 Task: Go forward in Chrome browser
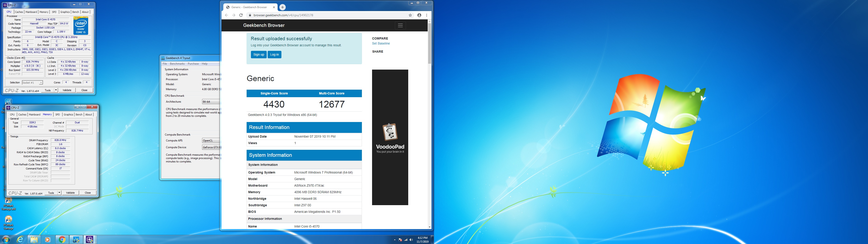[234, 15]
